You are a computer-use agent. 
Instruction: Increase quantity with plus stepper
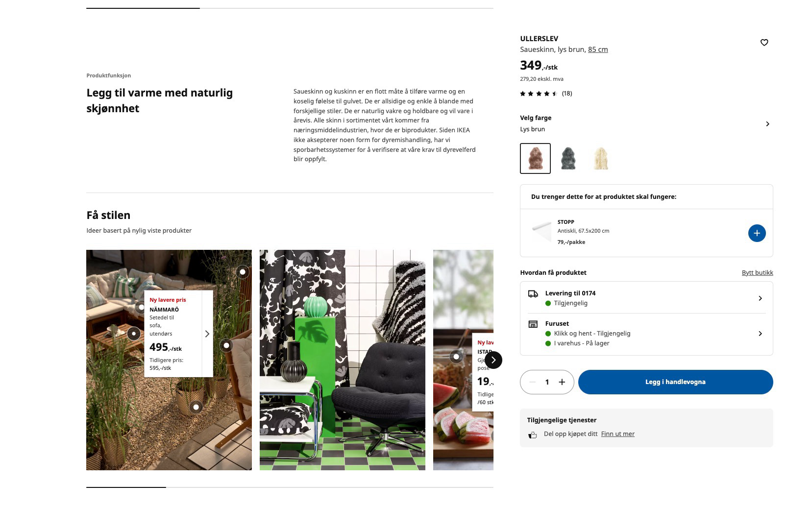(562, 382)
